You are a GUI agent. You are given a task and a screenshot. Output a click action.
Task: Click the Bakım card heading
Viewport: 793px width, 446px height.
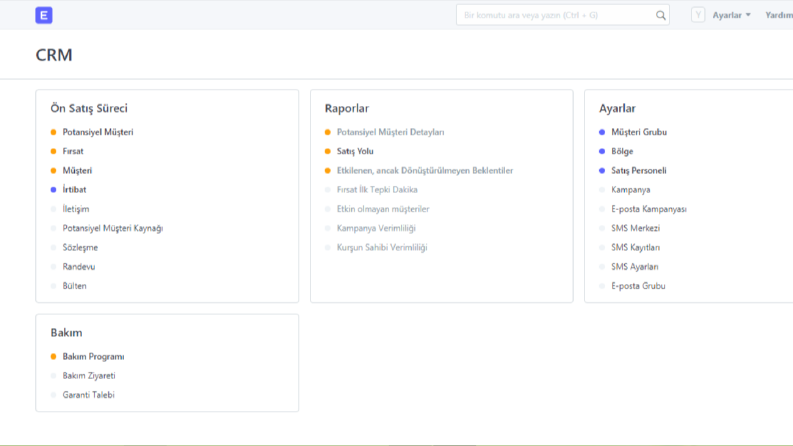pos(66,333)
